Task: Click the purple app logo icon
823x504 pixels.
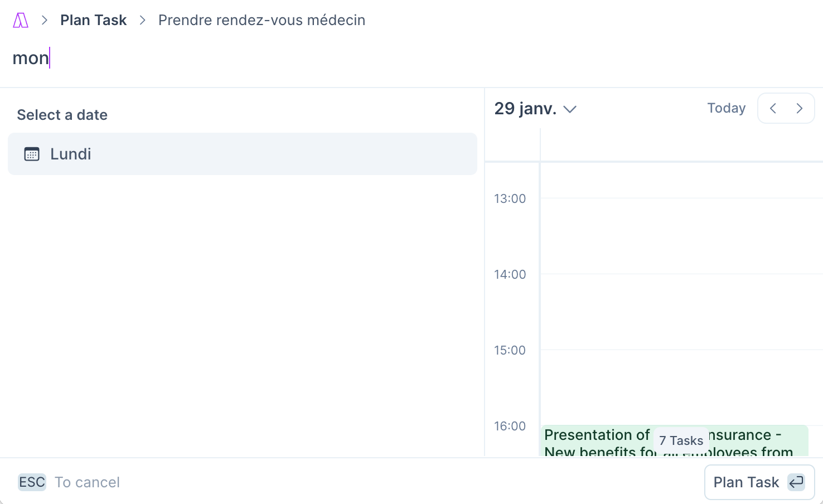Action: pyautogui.click(x=21, y=21)
